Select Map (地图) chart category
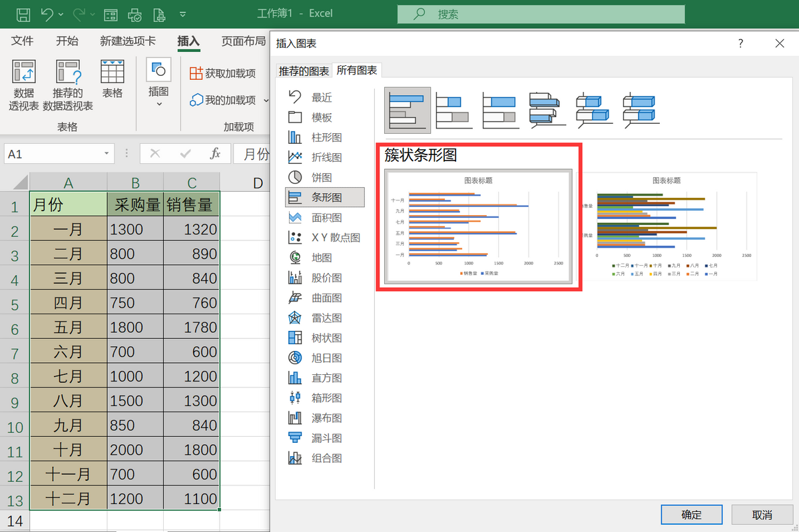 click(325, 258)
